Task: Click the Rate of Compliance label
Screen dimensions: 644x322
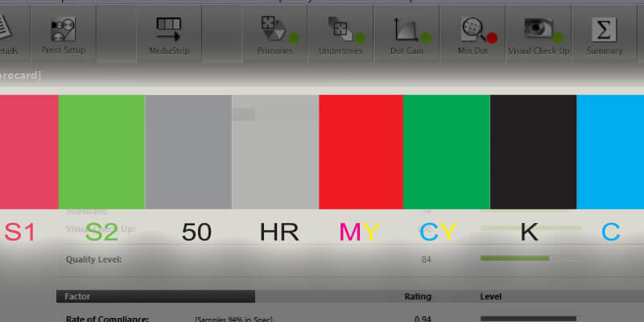Action: pos(107,319)
